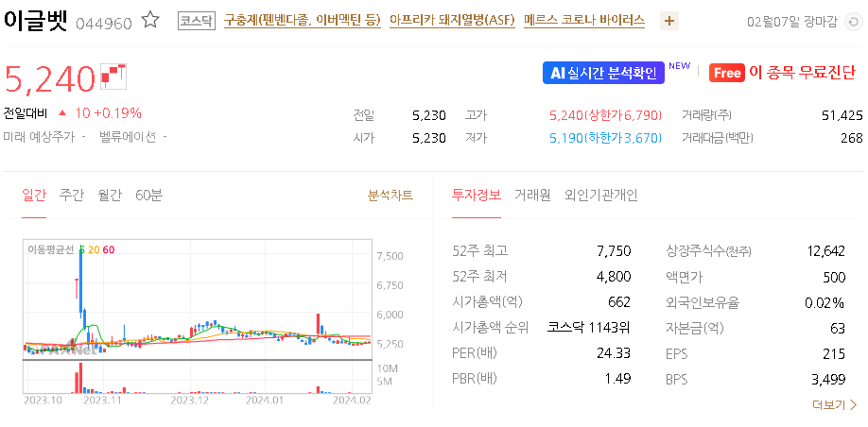Viewport: 868px width, 427px height.
Task: Click the 이글벳 stock name heading
Action: tap(35, 21)
